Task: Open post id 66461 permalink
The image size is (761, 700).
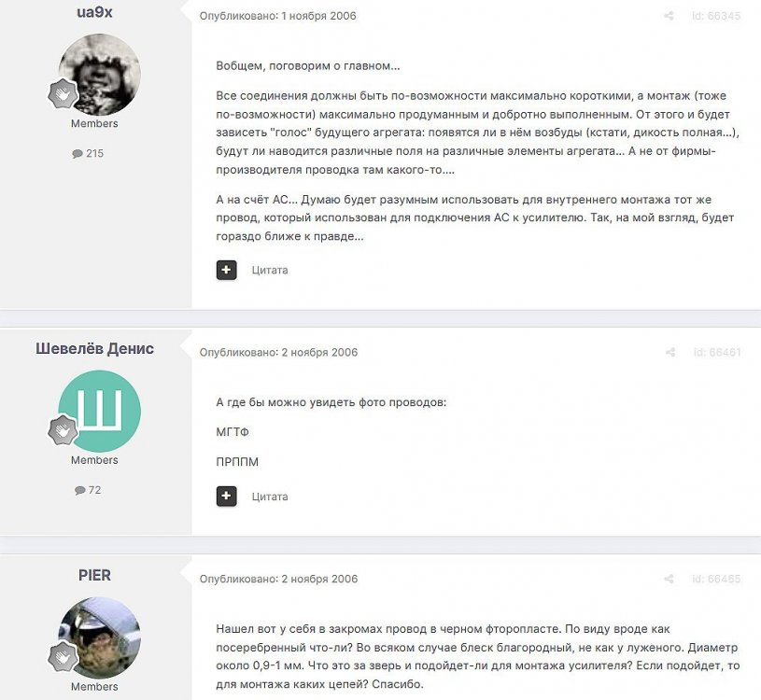Action: 717,352
